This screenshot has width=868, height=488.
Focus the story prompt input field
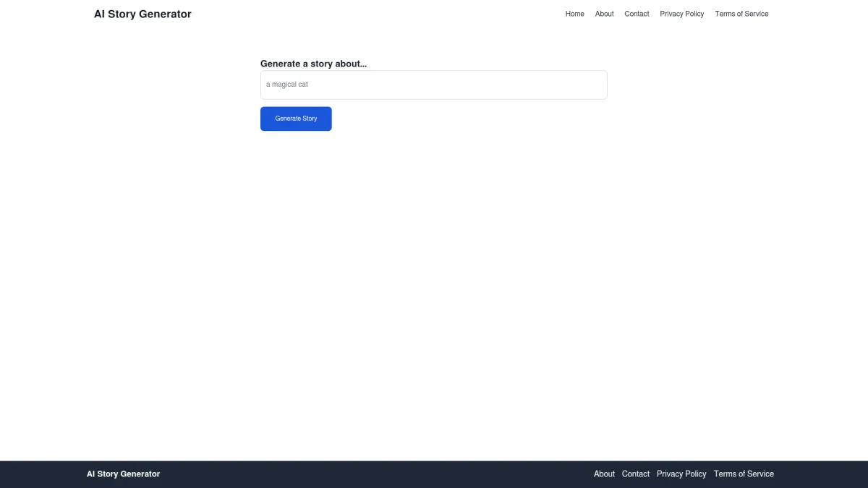click(433, 85)
